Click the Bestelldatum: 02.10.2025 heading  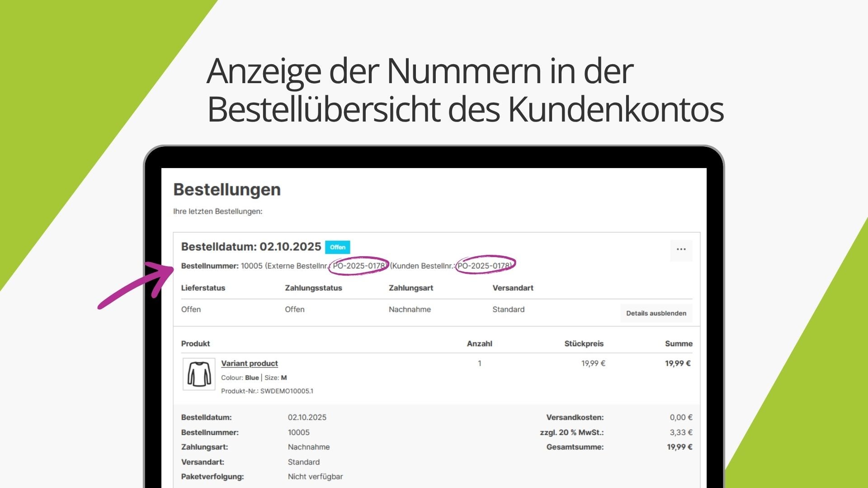(x=251, y=247)
